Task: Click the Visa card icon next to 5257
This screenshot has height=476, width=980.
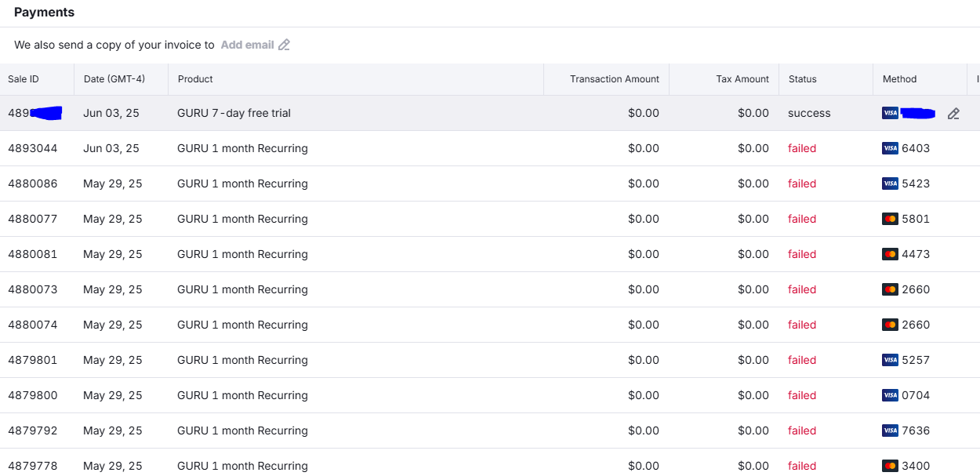Action: click(x=890, y=360)
